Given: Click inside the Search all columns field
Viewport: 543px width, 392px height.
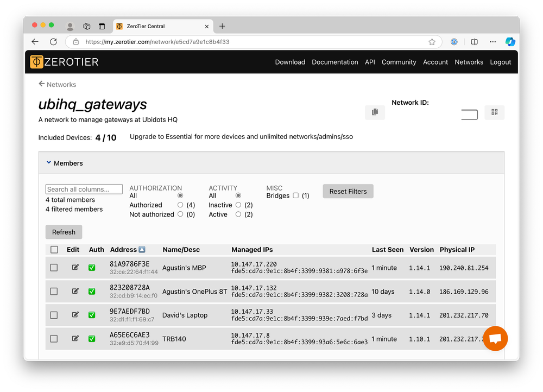Looking at the screenshot, I should (84, 189).
